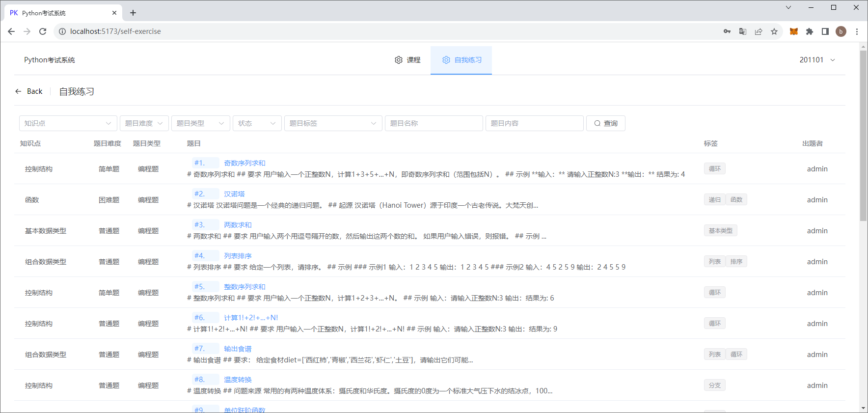
Task: Open question 奇数序列求和
Action: (x=244, y=163)
